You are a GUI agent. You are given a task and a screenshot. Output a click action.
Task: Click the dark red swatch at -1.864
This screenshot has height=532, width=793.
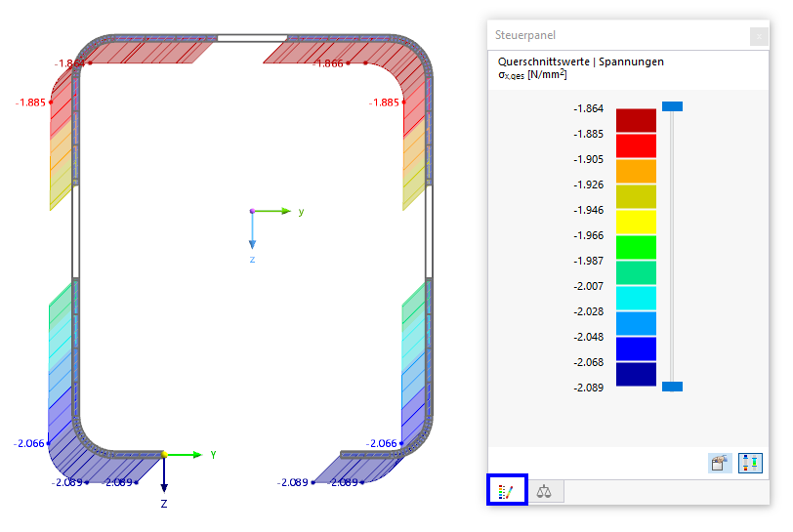636,120
